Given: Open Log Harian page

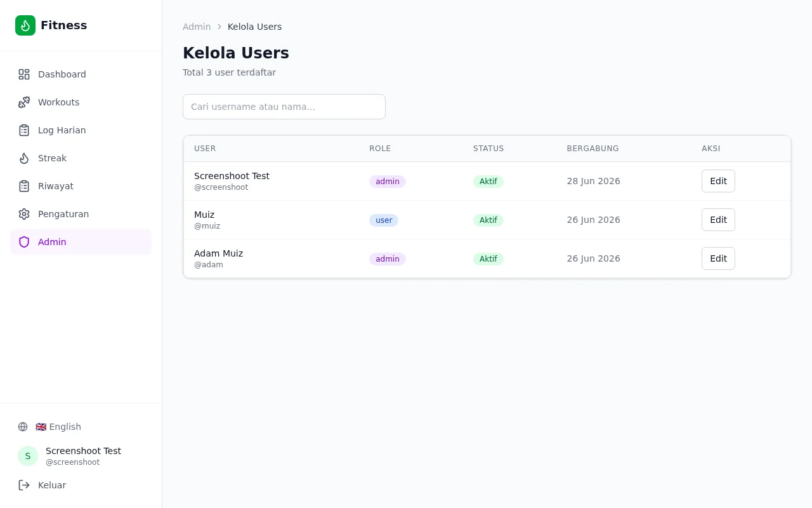Looking at the screenshot, I should (x=81, y=130).
